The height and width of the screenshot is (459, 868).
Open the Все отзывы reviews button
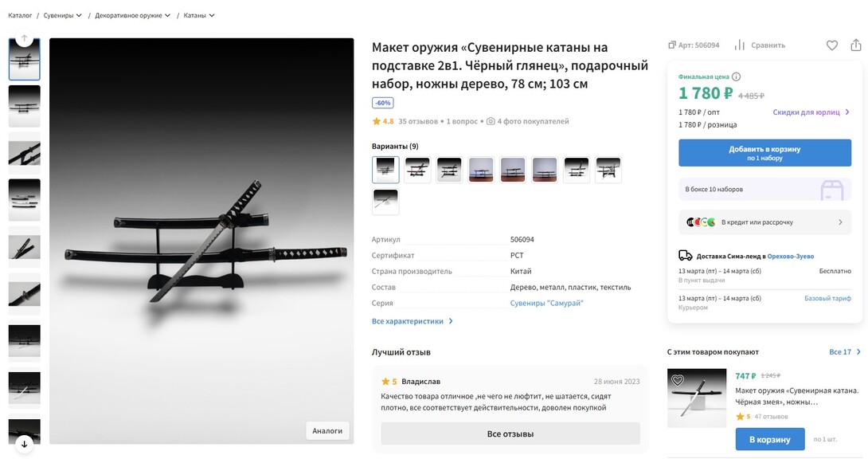[510, 433]
